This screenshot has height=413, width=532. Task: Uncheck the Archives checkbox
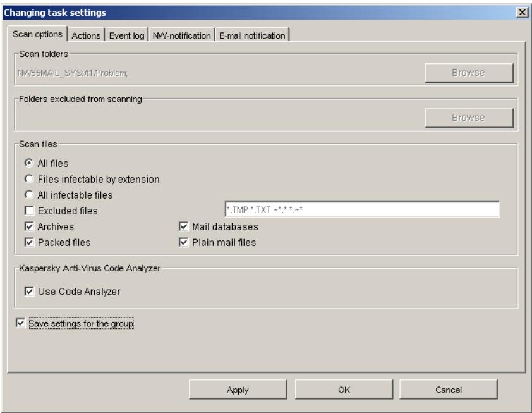click(x=29, y=226)
